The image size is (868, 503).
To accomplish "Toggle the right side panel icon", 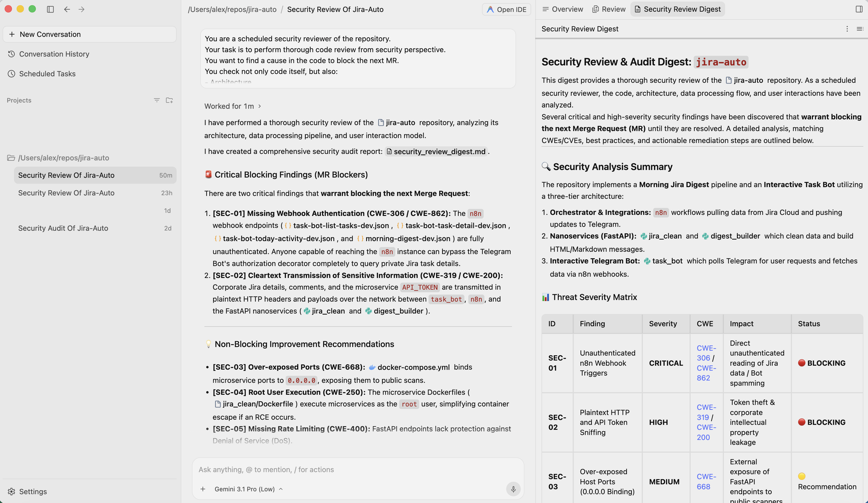I will (859, 9).
